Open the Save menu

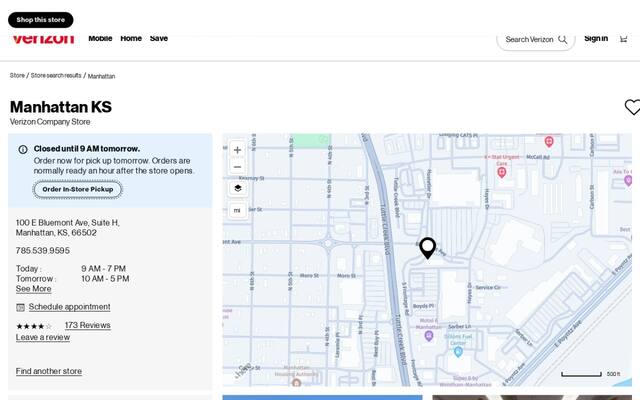(x=159, y=38)
